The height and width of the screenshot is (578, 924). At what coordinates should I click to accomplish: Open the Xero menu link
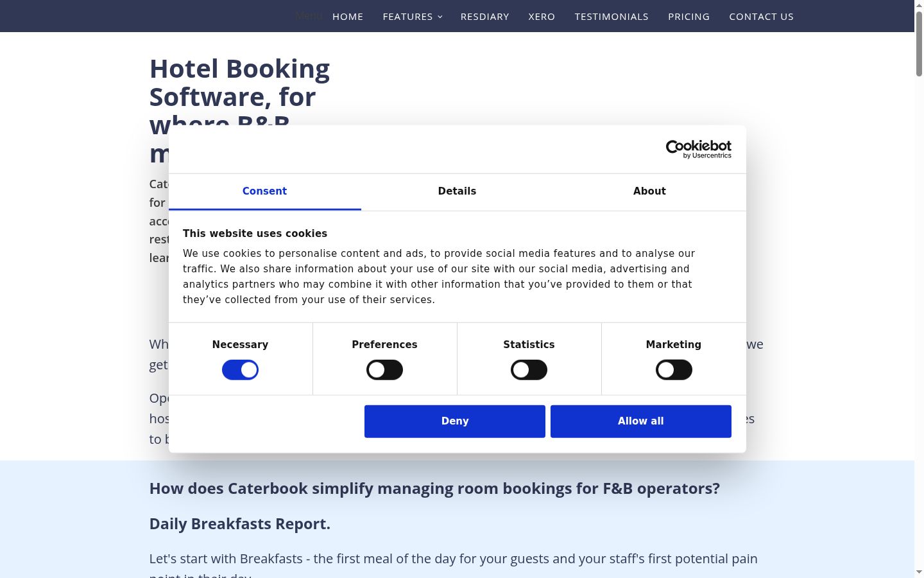[x=542, y=17]
